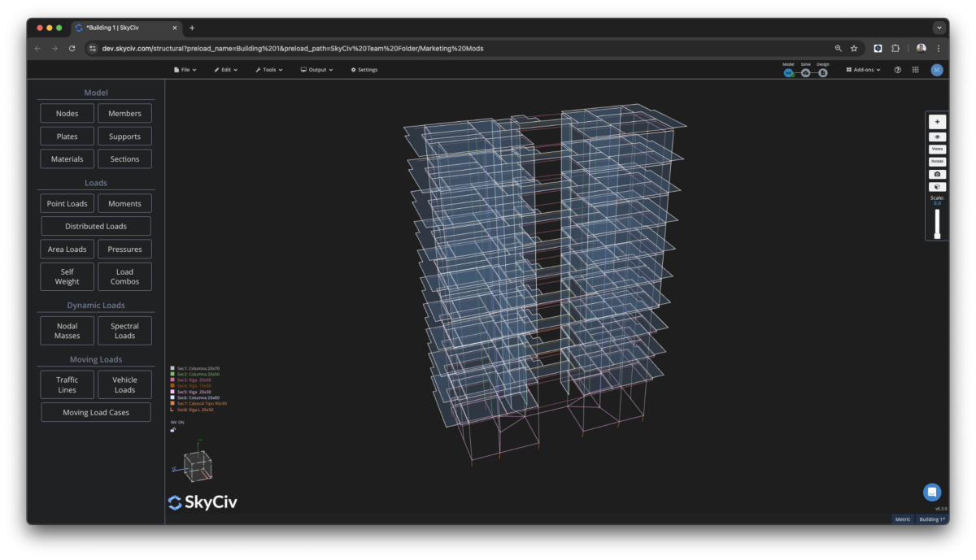
Task: Toggle model visibility with the eye icon
Action: (937, 136)
